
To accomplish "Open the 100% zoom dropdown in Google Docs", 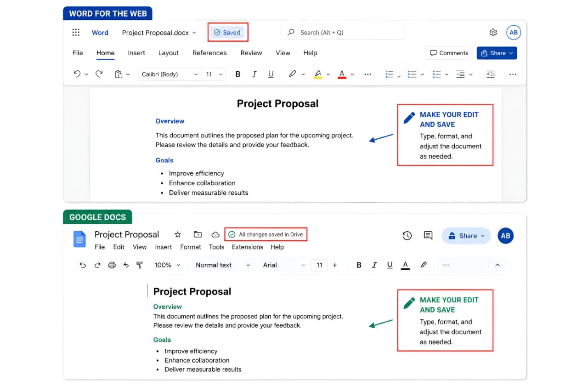I will (x=167, y=265).
